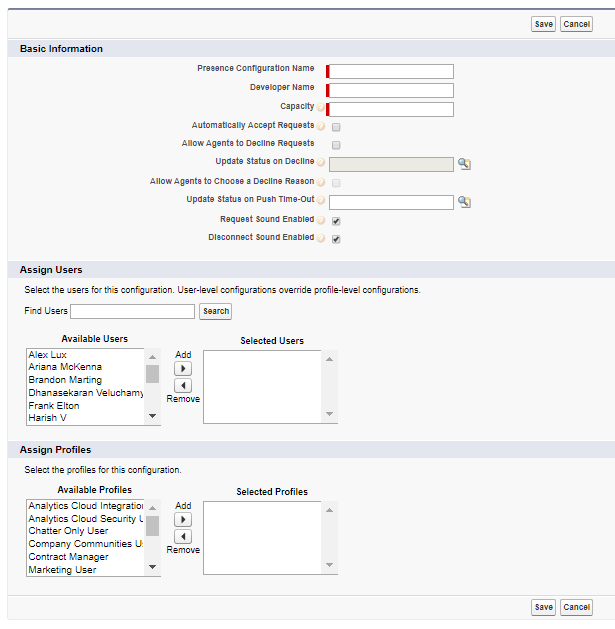Check Allow Agents to Decline Requests
Screen dimensions: 615x629
tap(336, 145)
